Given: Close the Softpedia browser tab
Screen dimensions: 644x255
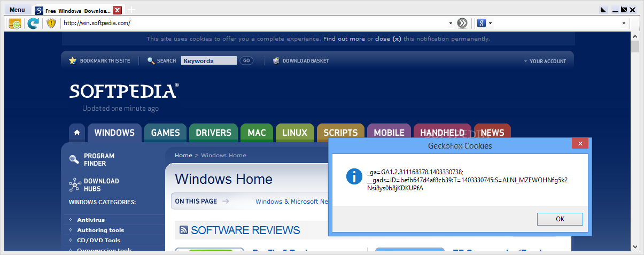Looking at the screenshot, I should click(118, 10).
